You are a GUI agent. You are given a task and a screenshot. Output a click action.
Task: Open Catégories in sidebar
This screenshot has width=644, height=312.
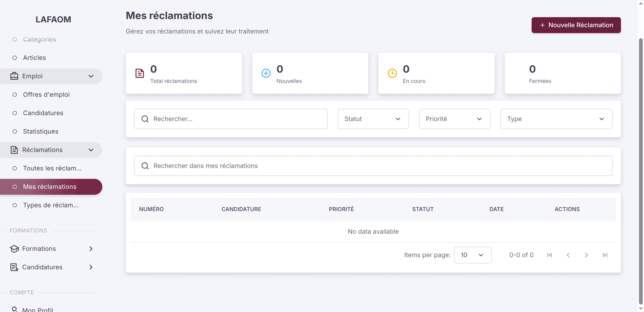pos(39,39)
